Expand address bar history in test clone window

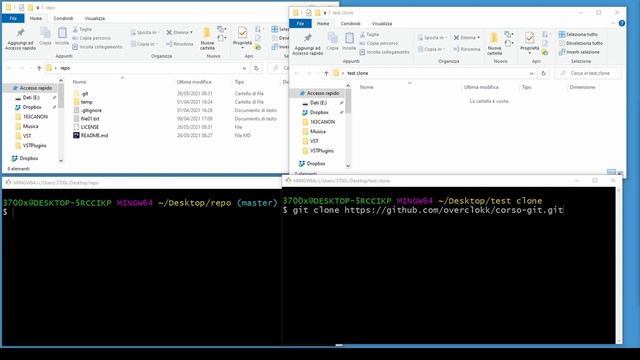(531, 73)
